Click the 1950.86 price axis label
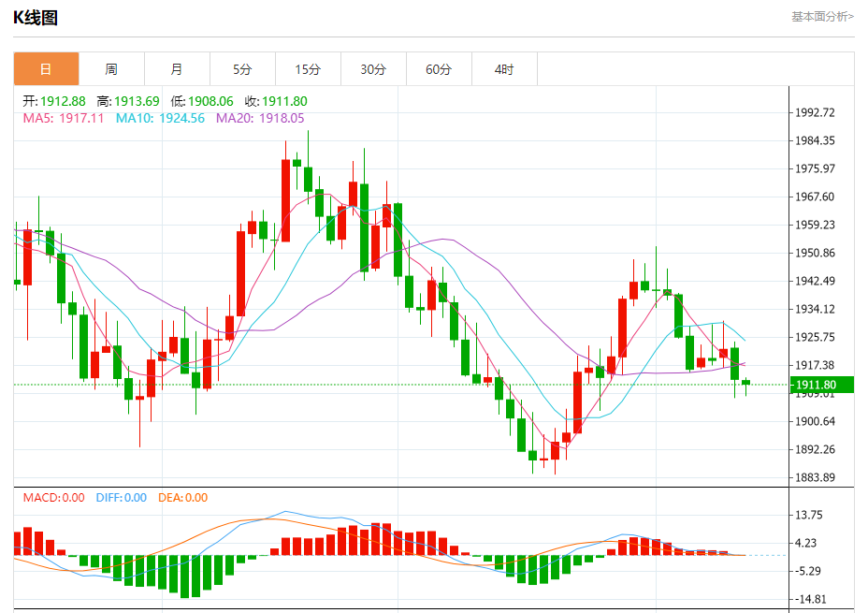This screenshot has width=868, height=613. pos(815,253)
